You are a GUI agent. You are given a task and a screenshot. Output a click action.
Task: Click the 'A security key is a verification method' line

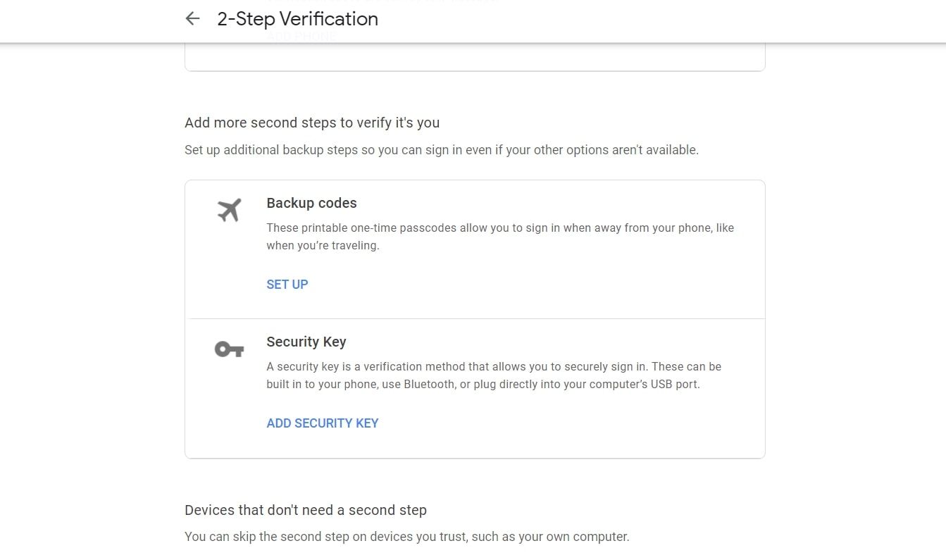pyautogui.click(x=493, y=367)
